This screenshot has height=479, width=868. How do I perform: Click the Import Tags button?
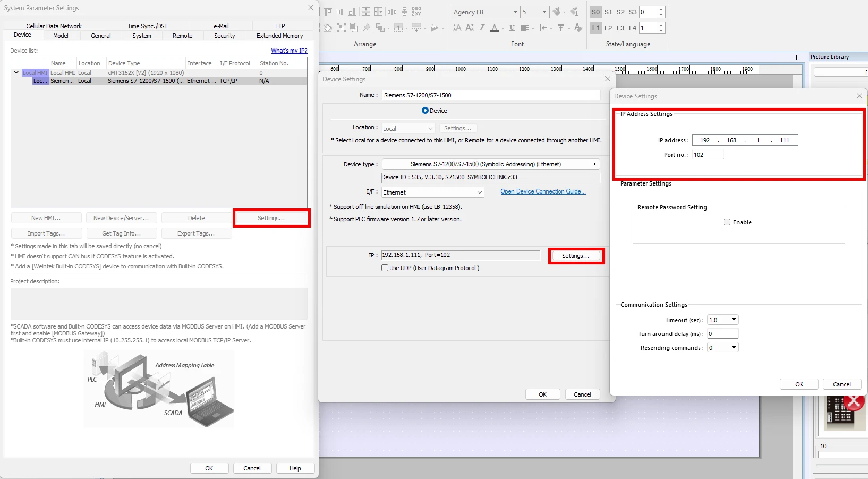pos(46,233)
